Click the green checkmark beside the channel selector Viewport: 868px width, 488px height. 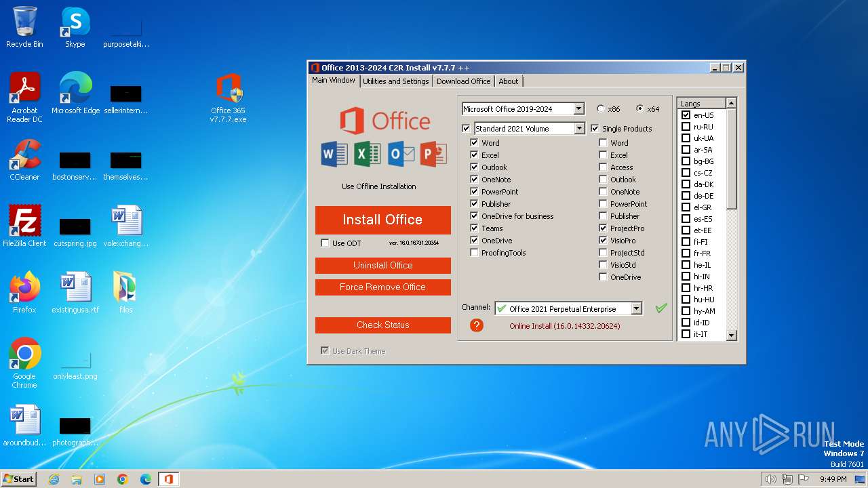pyautogui.click(x=661, y=308)
